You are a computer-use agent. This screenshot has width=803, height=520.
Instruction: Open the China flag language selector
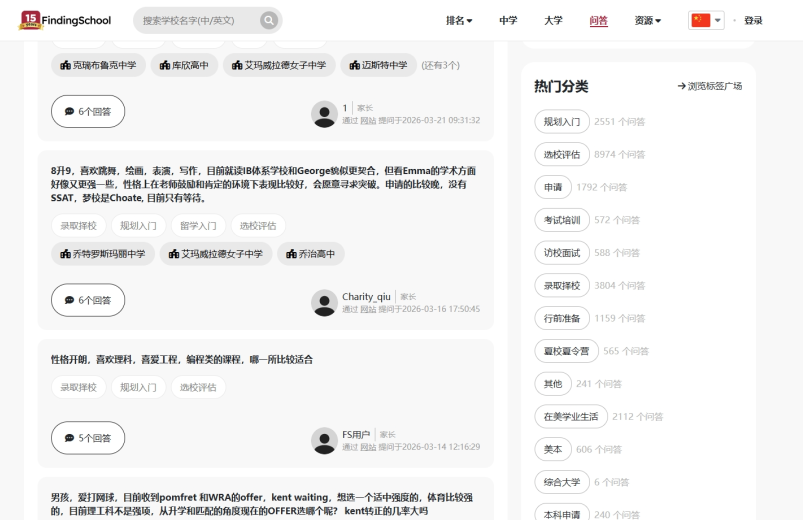pyautogui.click(x=706, y=20)
